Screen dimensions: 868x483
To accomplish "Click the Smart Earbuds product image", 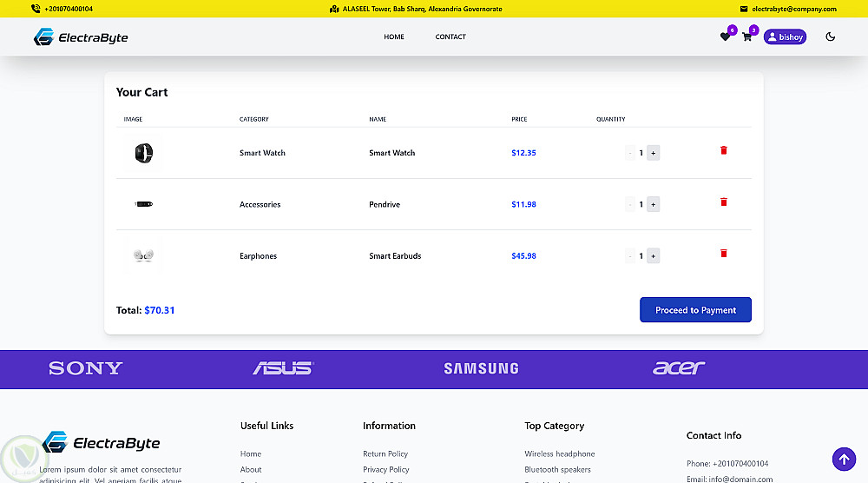I will click(144, 255).
